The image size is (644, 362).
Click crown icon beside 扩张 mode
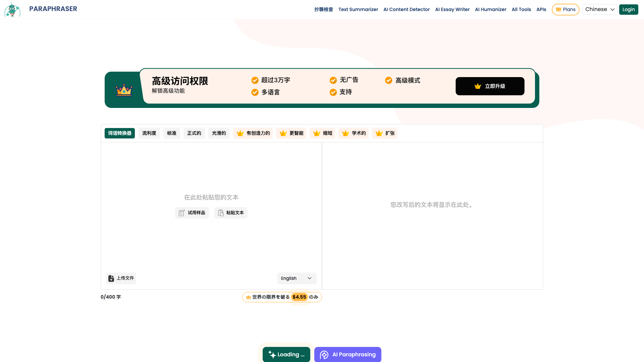pos(379,133)
